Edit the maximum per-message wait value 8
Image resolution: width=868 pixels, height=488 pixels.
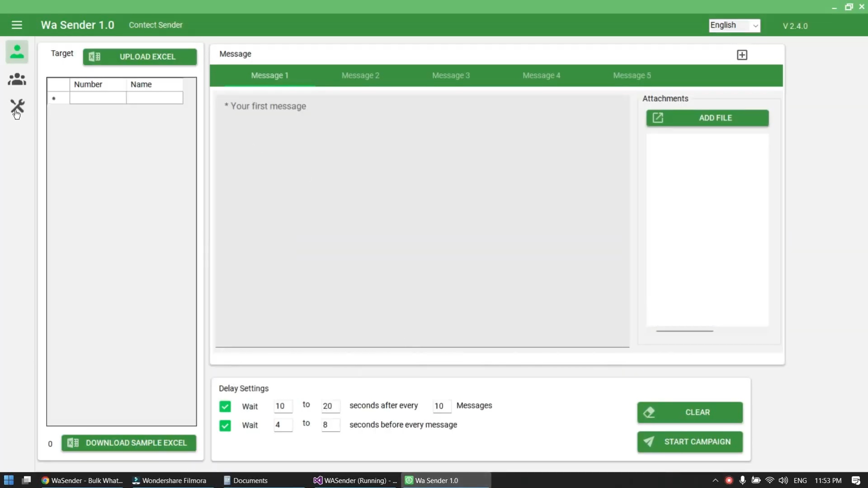pyautogui.click(x=330, y=425)
